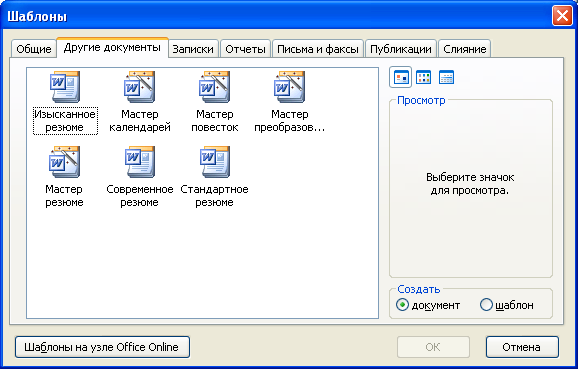578x369 pixels.
Task: Switch to the Отчеты tab
Action: tap(246, 49)
